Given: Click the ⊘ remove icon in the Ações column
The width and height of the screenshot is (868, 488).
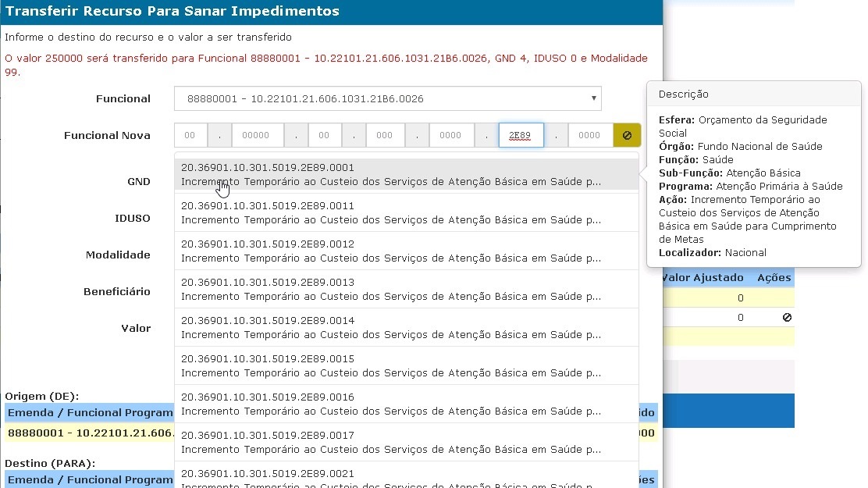Looking at the screenshot, I should tap(788, 317).
